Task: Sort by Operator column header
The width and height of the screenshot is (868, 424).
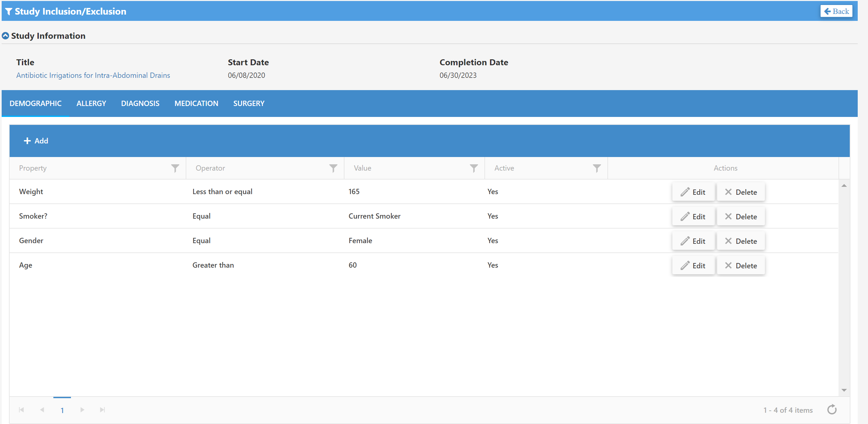Action: 210,168
